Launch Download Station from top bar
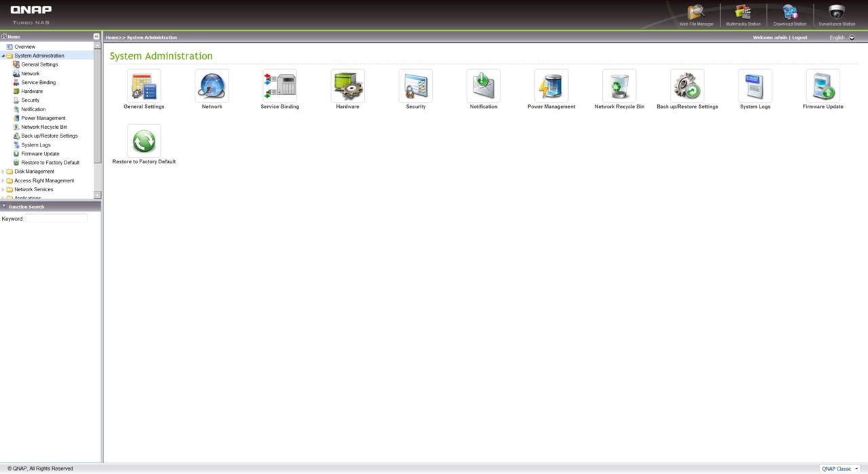This screenshot has width=868, height=474. 790,15
